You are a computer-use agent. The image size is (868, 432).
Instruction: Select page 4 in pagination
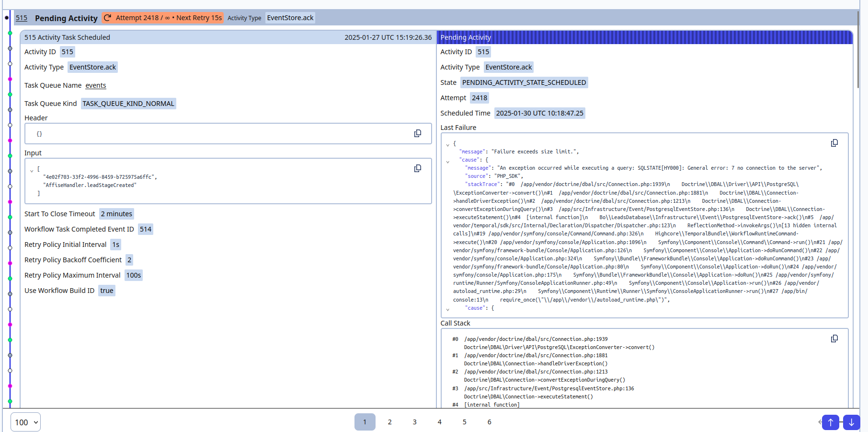click(439, 422)
